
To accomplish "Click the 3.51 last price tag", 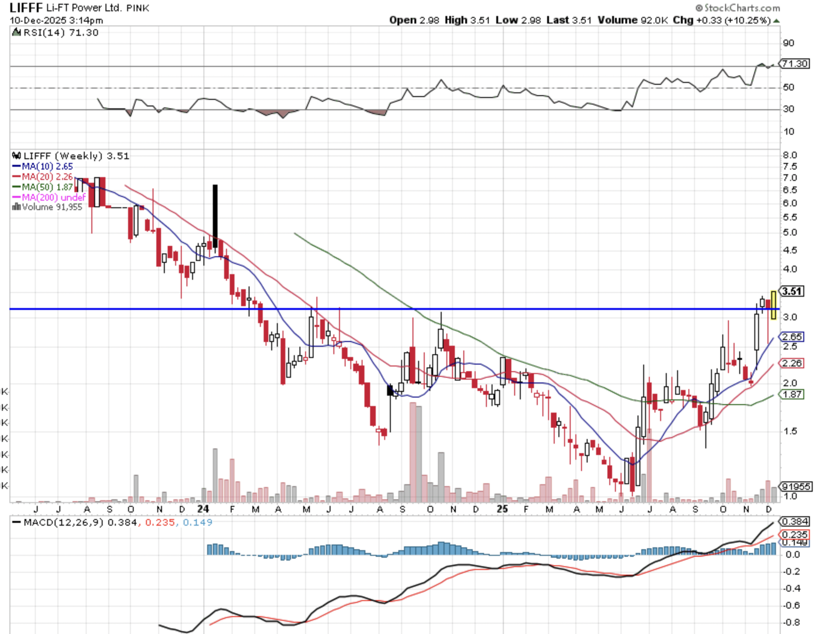I will (792, 291).
